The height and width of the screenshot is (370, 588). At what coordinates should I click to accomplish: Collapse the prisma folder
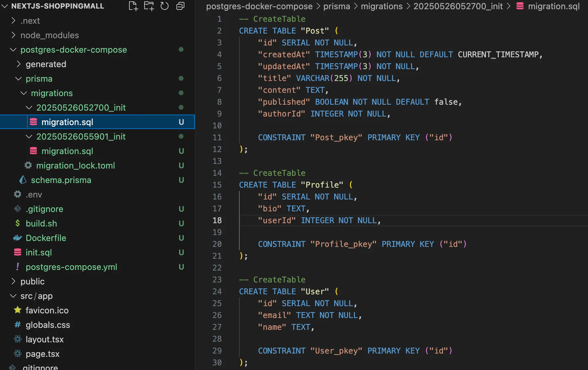coord(18,79)
